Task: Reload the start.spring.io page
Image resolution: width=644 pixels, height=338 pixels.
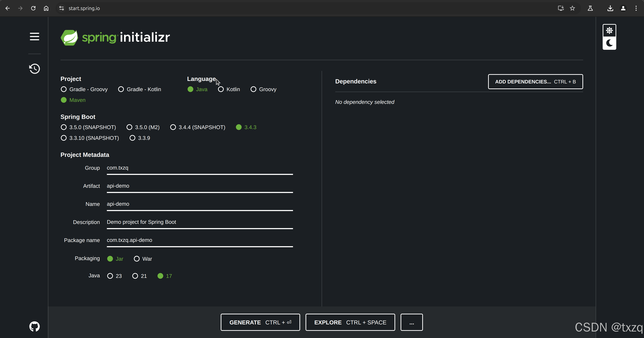Action: 33,8
